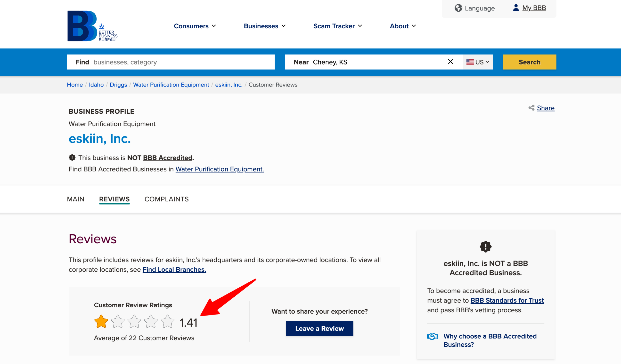Open Why choose a BBB Accredited Business link
This screenshot has height=364, width=621.
pos(490,340)
